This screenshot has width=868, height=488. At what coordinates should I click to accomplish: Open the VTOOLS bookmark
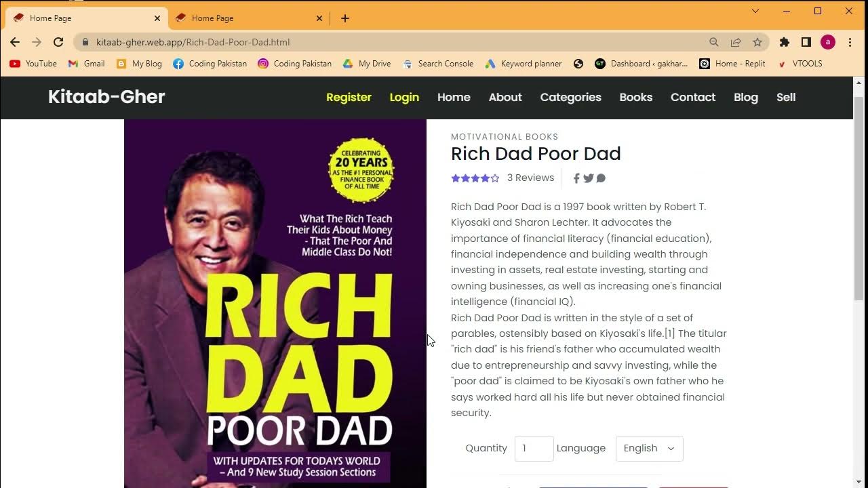pos(800,64)
